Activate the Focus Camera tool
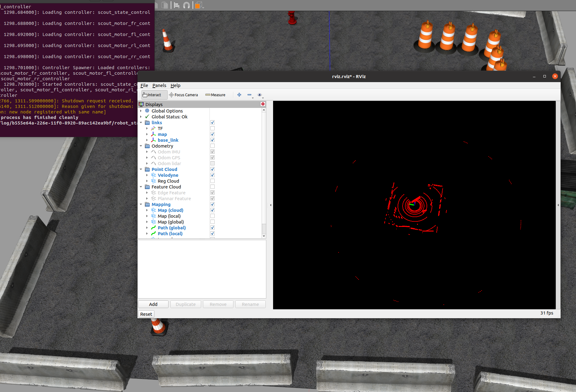Screen dimensions: 576x392 tap(184, 95)
